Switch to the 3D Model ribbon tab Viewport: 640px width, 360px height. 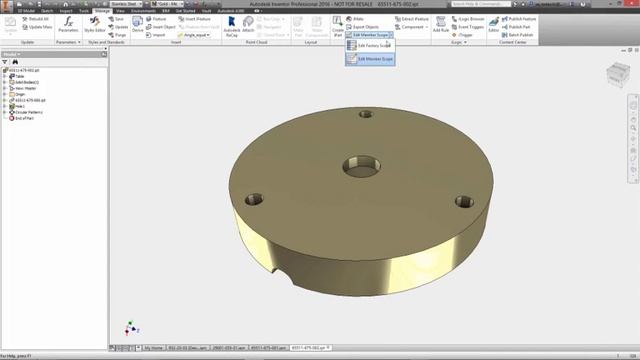(x=26, y=11)
